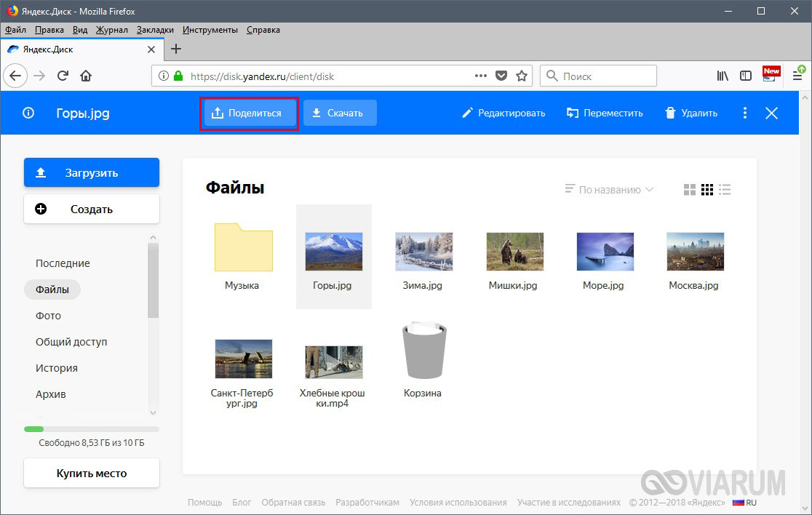812x515 pixels.
Task: Click the info icon beside Горы.jpg
Action: click(28, 113)
